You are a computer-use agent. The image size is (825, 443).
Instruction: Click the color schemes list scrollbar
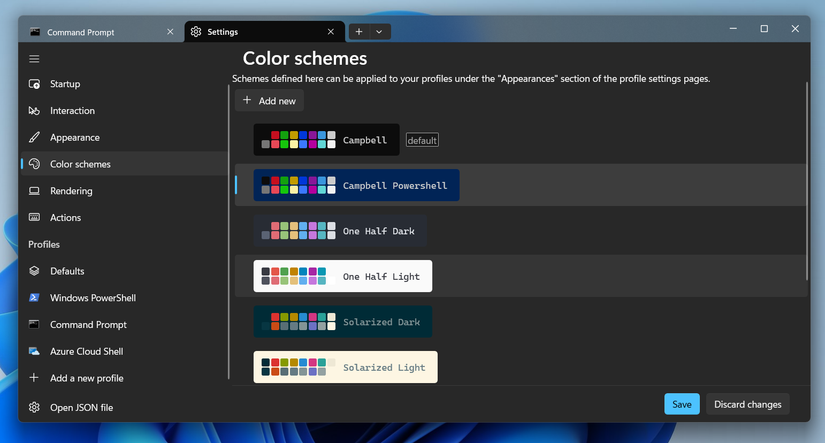coord(807,182)
